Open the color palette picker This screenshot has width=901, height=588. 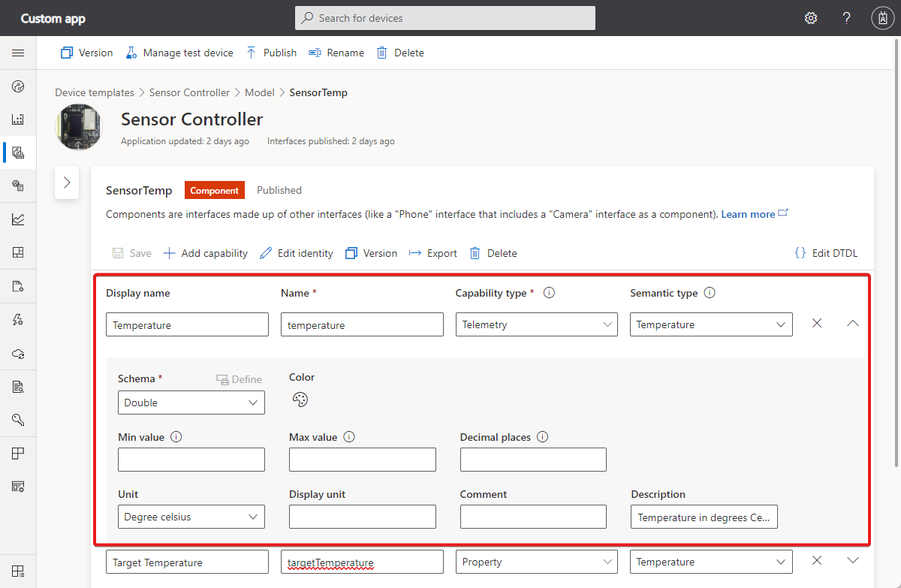tap(300, 400)
